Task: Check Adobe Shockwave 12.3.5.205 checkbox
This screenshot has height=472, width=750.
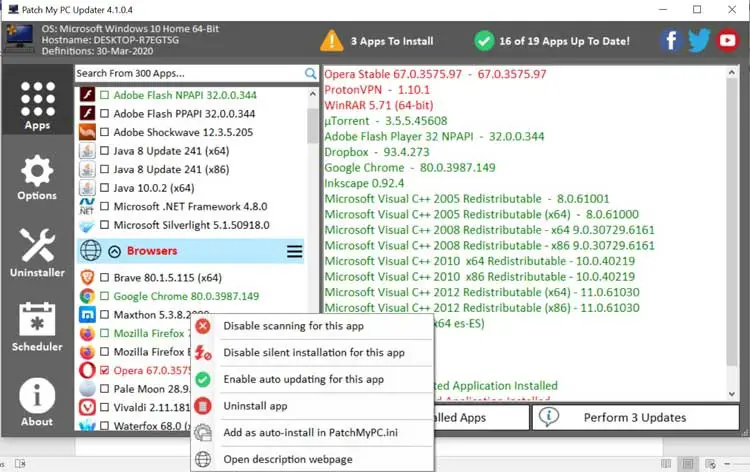Action: point(104,132)
